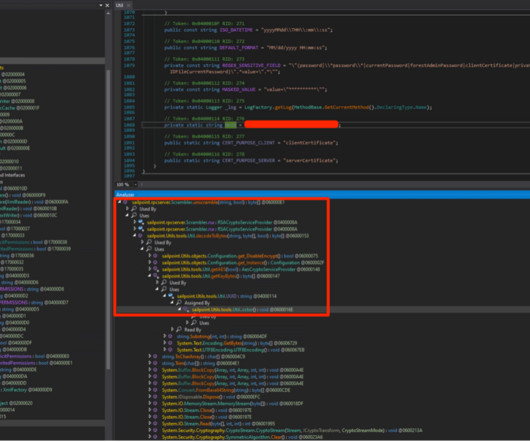
Task: Click method icon beside Stream.Read
Action: (x=155, y=424)
